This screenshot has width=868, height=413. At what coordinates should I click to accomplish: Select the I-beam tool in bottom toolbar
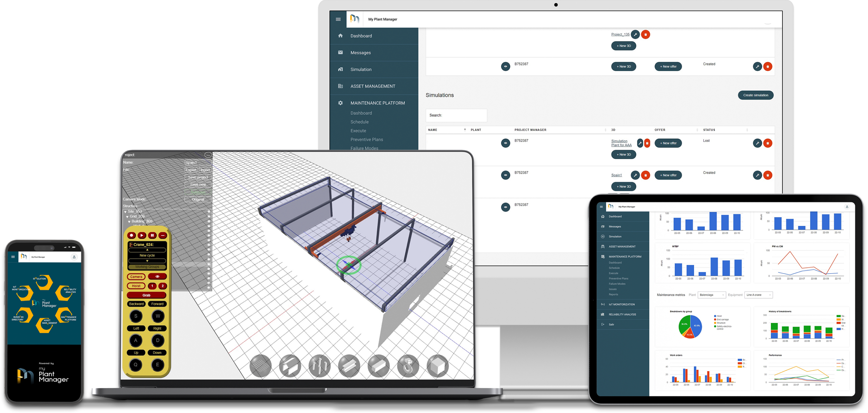tap(349, 366)
